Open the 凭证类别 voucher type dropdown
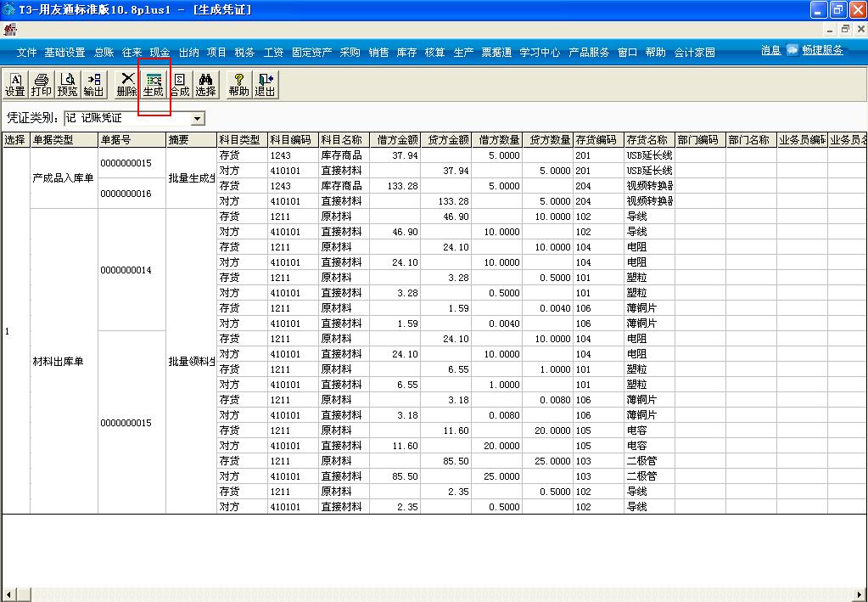Image resolution: width=868 pixels, height=602 pixels. coord(198,119)
